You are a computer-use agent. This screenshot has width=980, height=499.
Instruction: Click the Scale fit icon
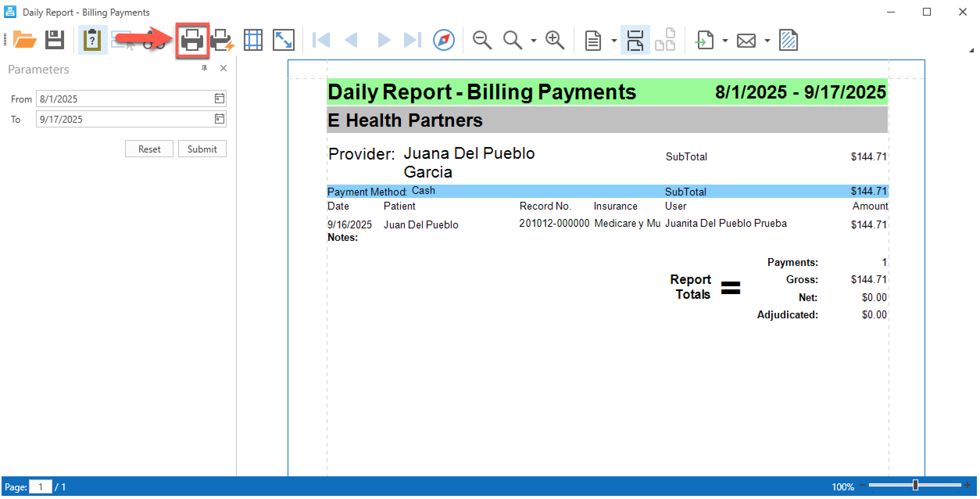(283, 40)
